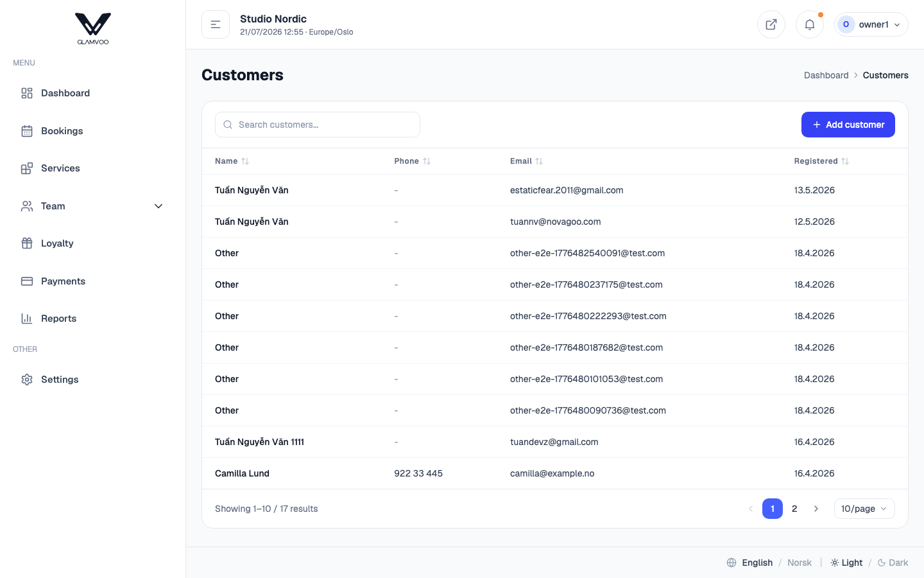Click the Settings gear icon in the sidebar
Viewport: 924px width, 578px height.
click(x=27, y=380)
